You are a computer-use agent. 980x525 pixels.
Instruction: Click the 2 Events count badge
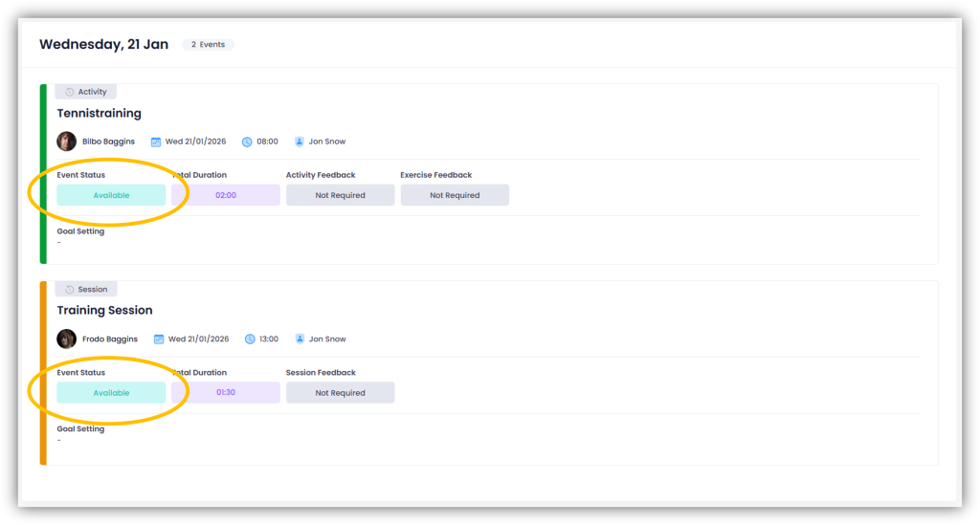(208, 44)
